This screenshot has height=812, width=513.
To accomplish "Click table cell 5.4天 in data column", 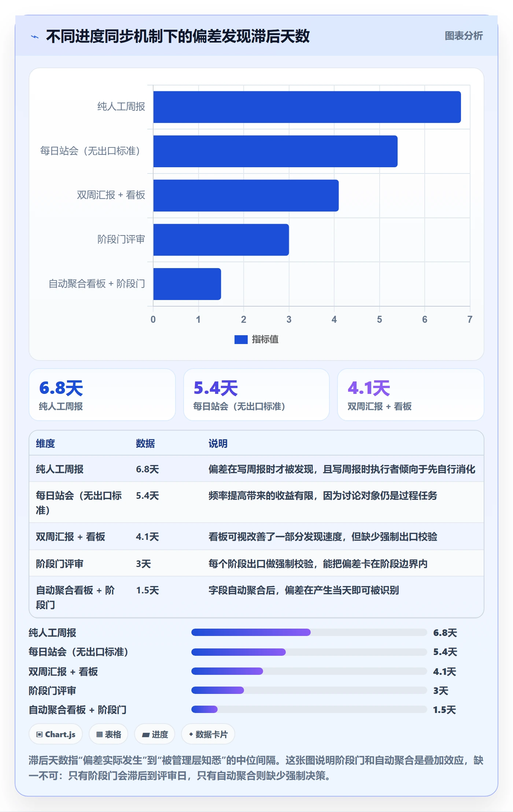I will (x=147, y=495).
